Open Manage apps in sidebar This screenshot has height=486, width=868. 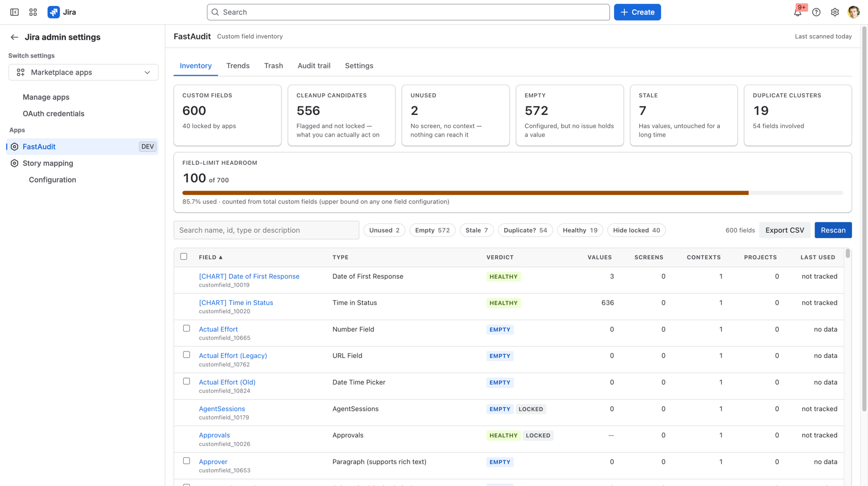tap(46, 97)
